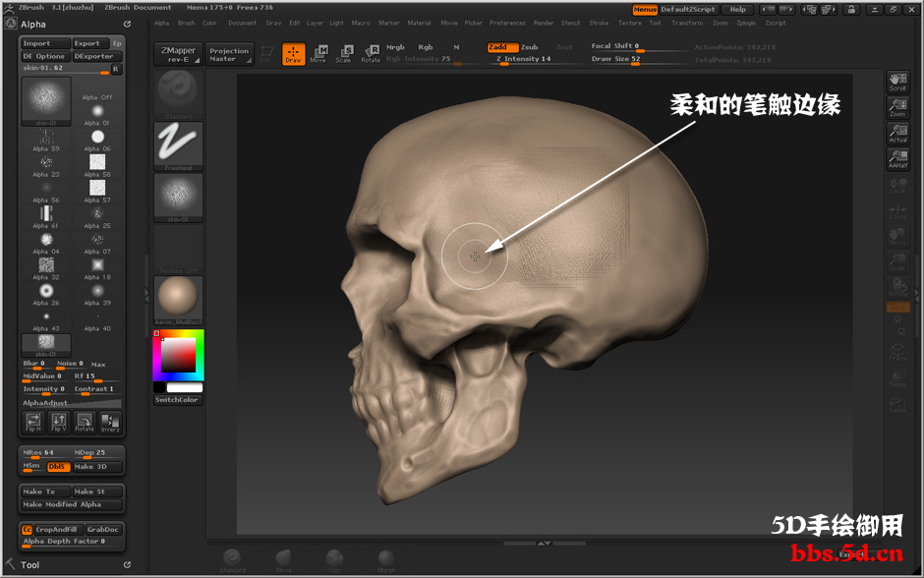Adjust the Focal Shift slider
Image resolution: width=924 pixels, height=578 pixels.
tap(639, 46)
